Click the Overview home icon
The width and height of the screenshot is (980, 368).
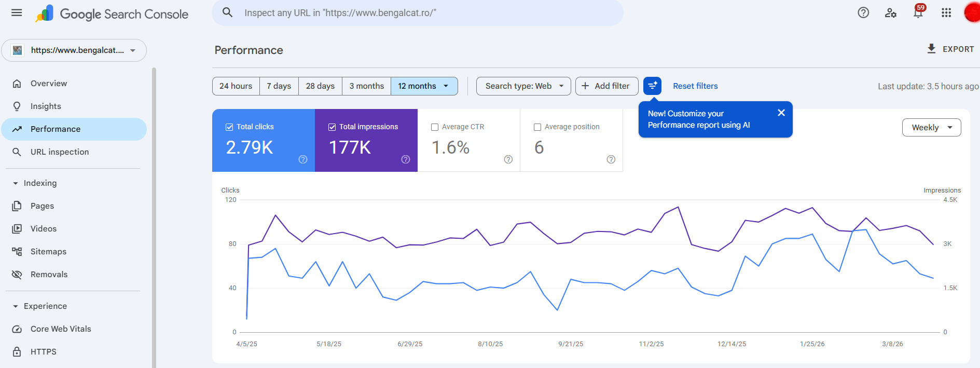[17, 84]
